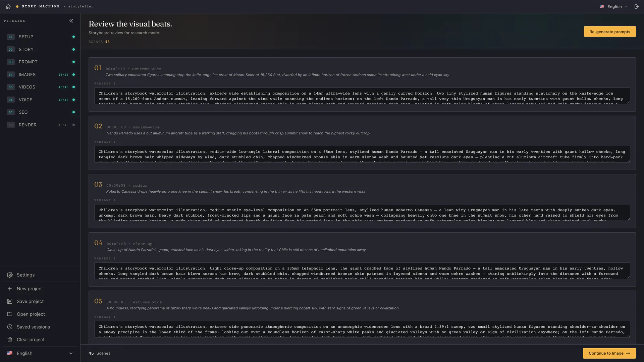Screen dimensions: 644x362
Task: Click the home icon in top bar
Action: point(8,6)
